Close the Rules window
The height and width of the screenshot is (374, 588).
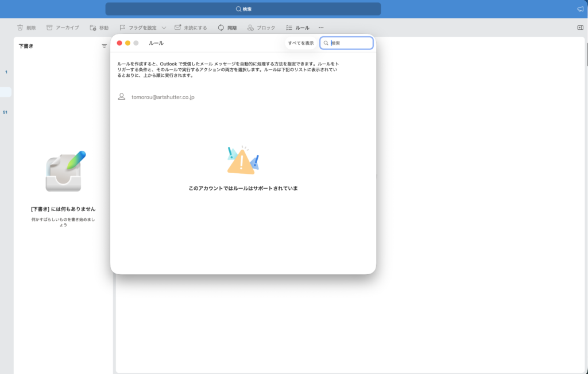click(119, 43)
